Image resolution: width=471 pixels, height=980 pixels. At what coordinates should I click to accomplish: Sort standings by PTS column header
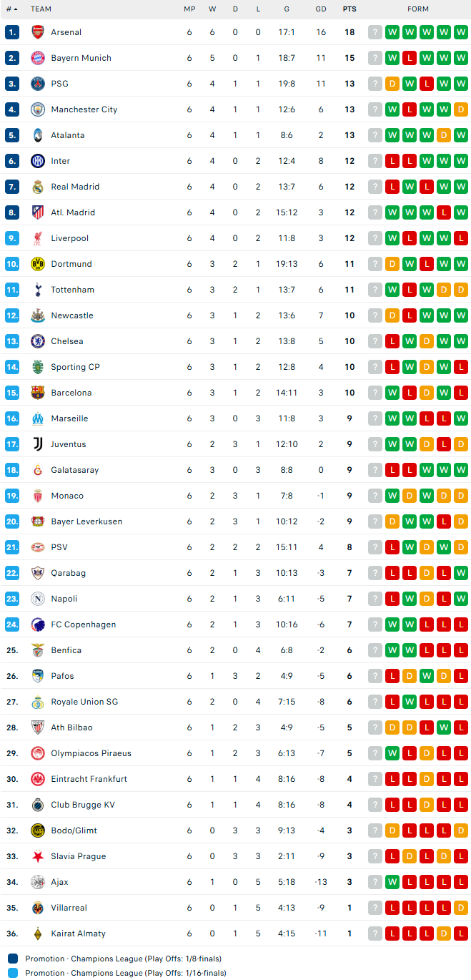(x=349, y=9)
